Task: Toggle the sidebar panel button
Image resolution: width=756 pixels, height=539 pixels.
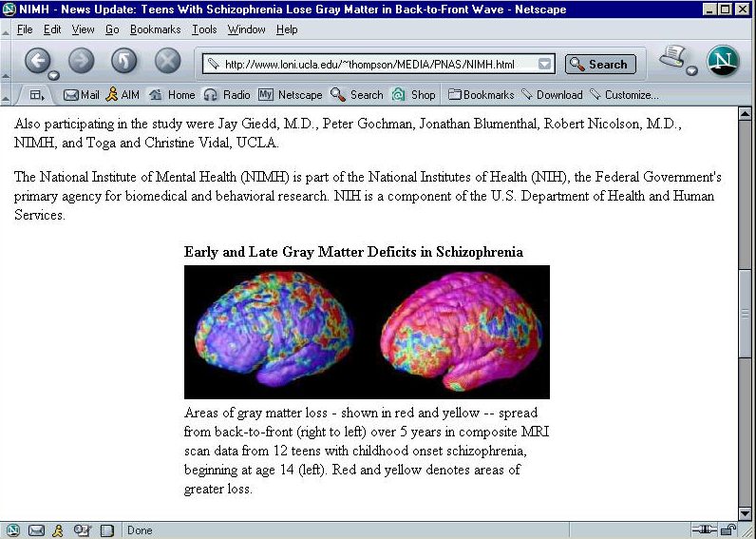Action: coord(37,95)
